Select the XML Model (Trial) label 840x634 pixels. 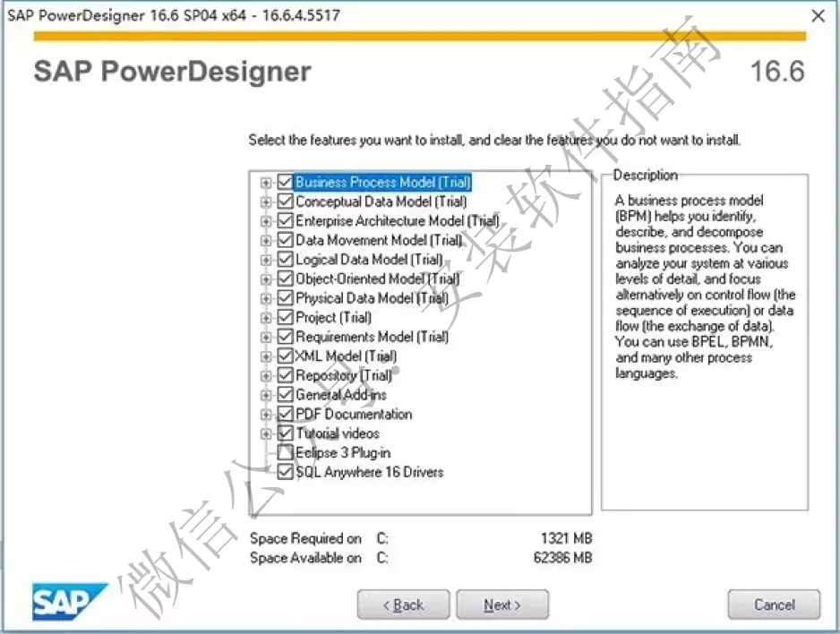[346, 356]
